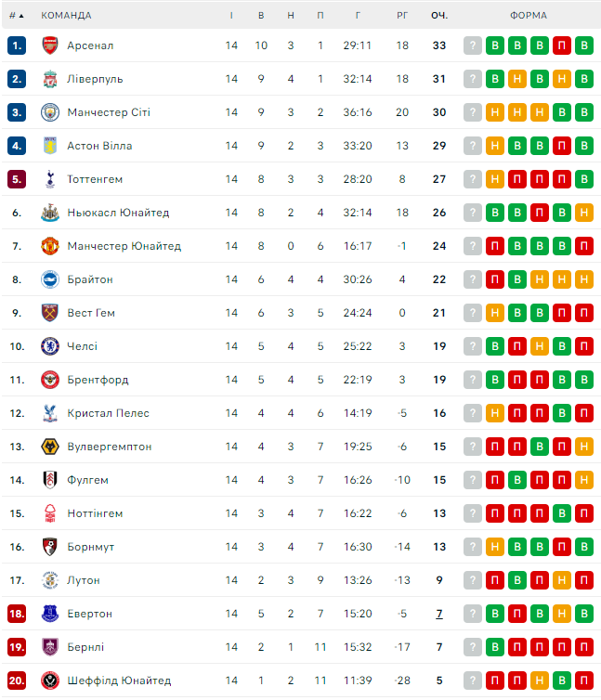Viewport: 601px width, 700px height.
Task: Click the Wolverhampton wolf crest icon
Action: [50, 447]
